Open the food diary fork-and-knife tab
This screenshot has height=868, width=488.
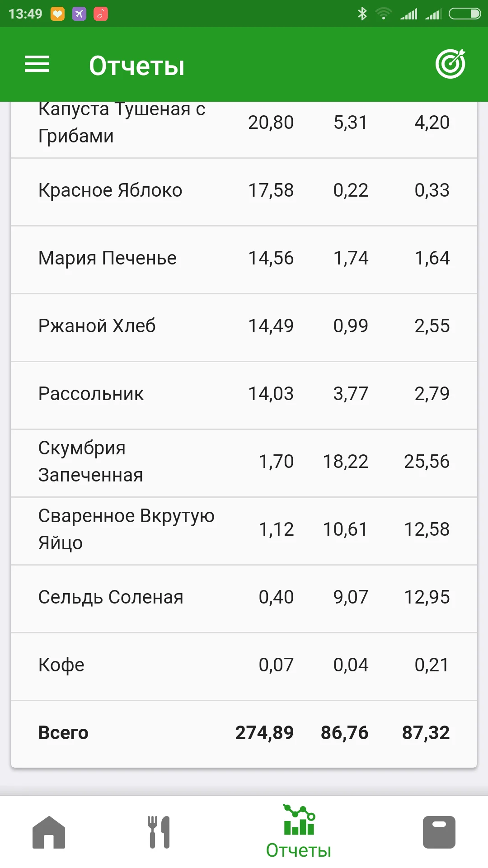pyautogui.click(x=159, y=832)
